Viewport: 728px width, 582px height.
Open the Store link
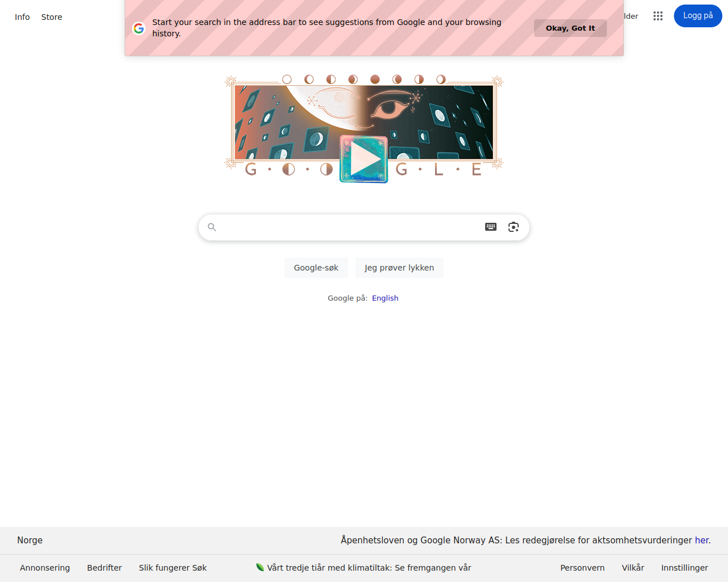[52, 17]
